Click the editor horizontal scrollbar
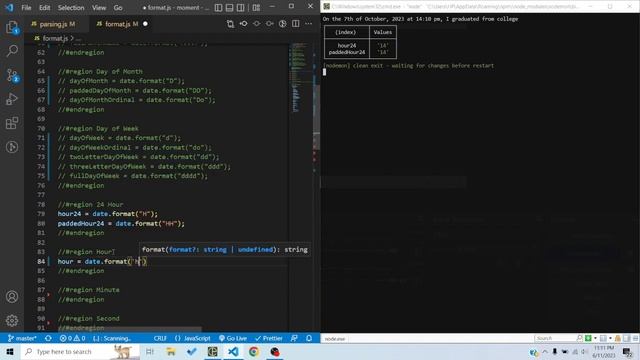 tap(130, 329)
